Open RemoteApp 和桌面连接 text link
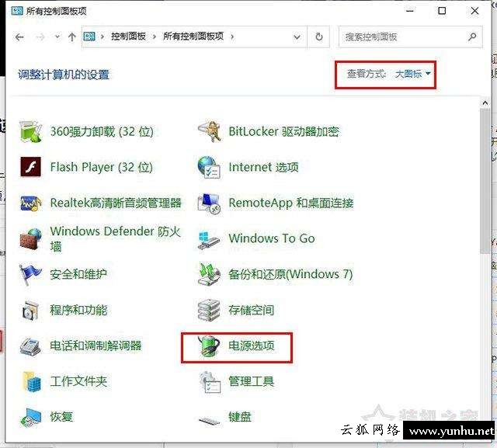497x448 pixels. (x=291, y=203)
